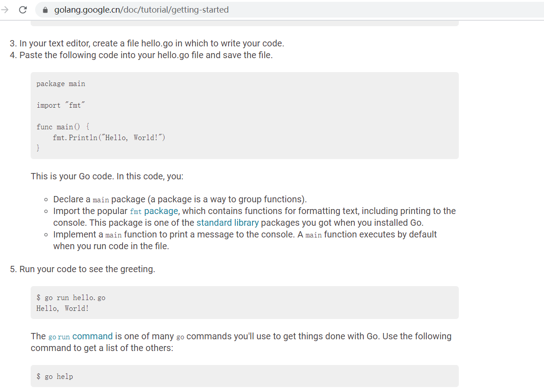Click 'This is your Go code' paragraph
This screenshot has width=544, height=392.
click(x=107, y=177)
